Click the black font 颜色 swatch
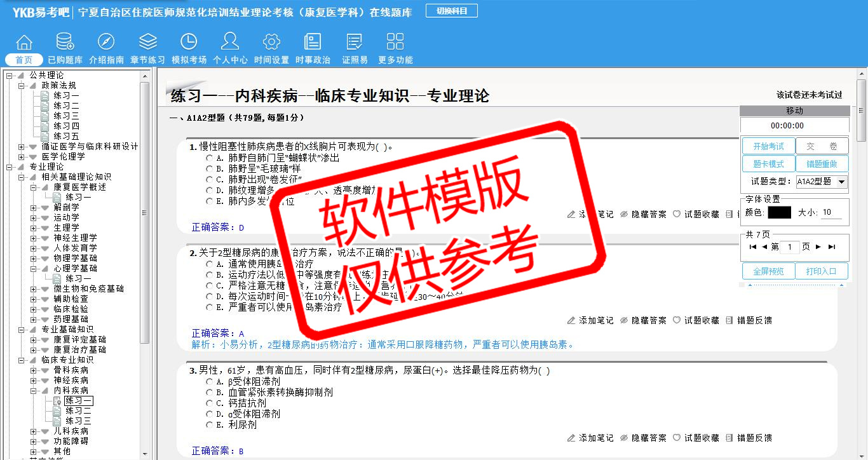This screenshot has width=868, height=460. pyautogui.click(x=779, y=213)
